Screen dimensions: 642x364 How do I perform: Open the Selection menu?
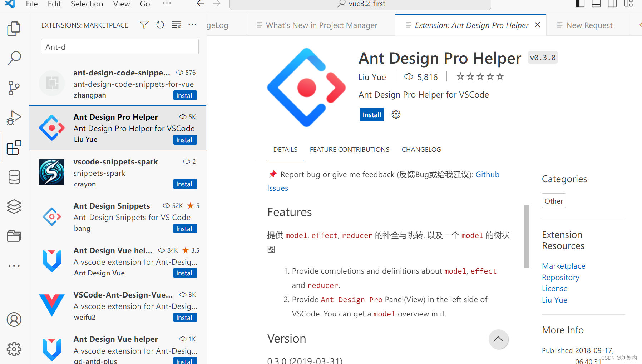(x=87, y=4)
